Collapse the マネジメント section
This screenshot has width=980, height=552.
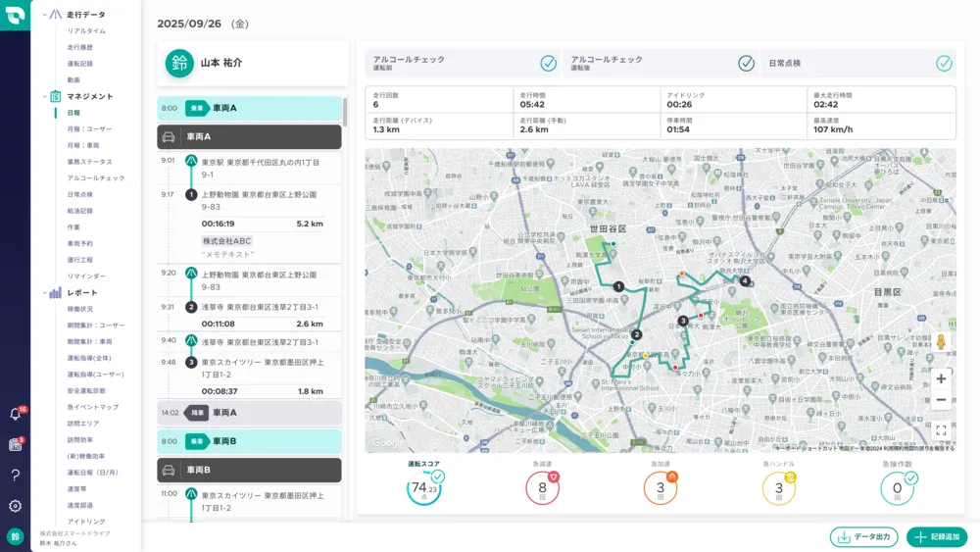(x=44, y=96)
